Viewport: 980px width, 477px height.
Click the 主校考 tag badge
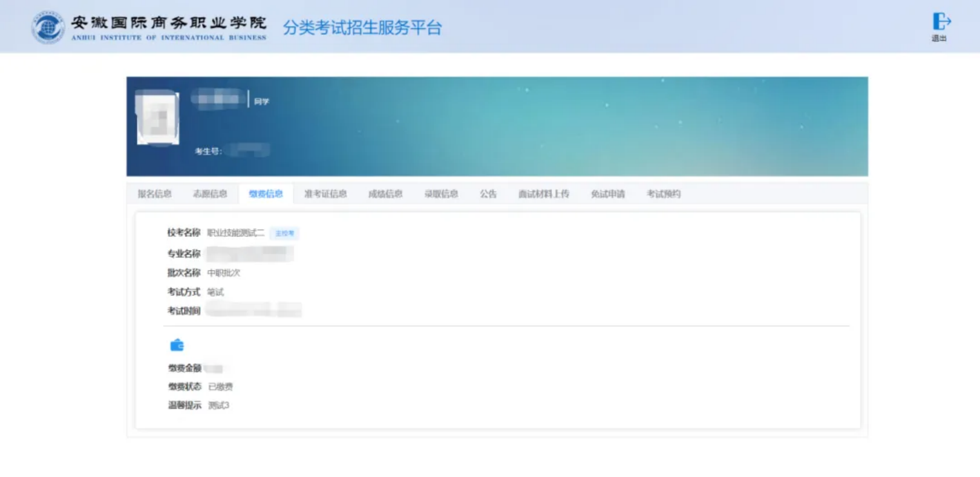(284, 233)
